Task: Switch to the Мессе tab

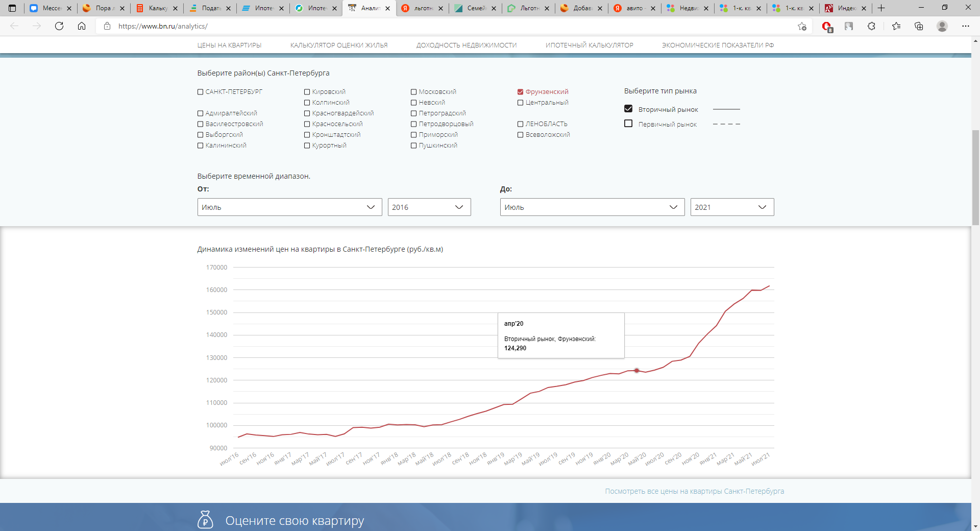Action: click(50, 8)
